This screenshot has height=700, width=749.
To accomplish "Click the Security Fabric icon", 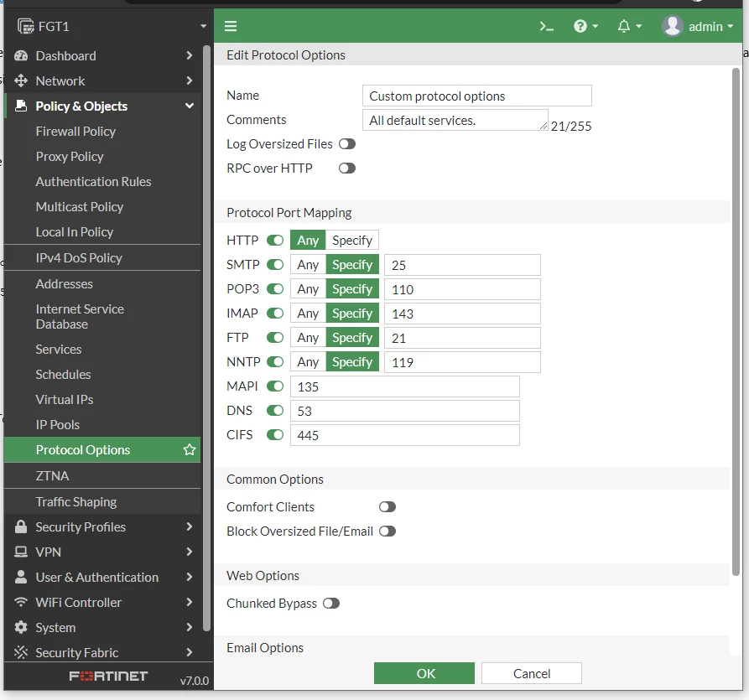I will point(20,652).
